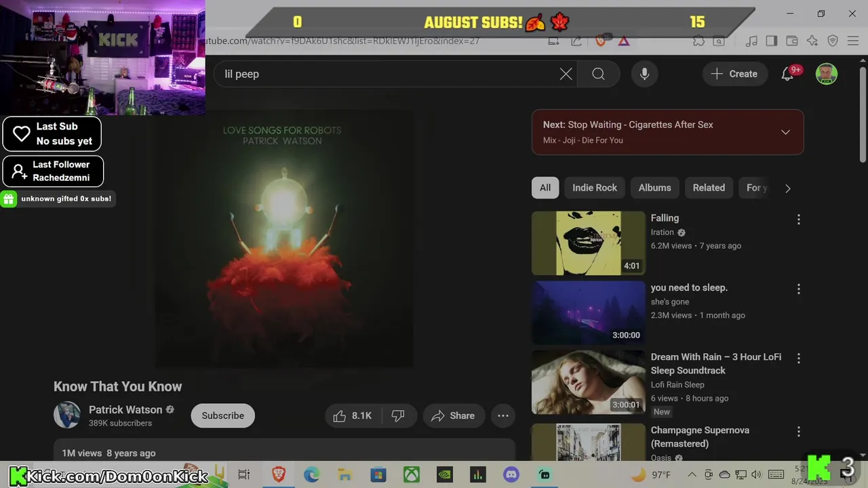
Task: Open Brave main hamburger menu
Action: pos(853,41)
